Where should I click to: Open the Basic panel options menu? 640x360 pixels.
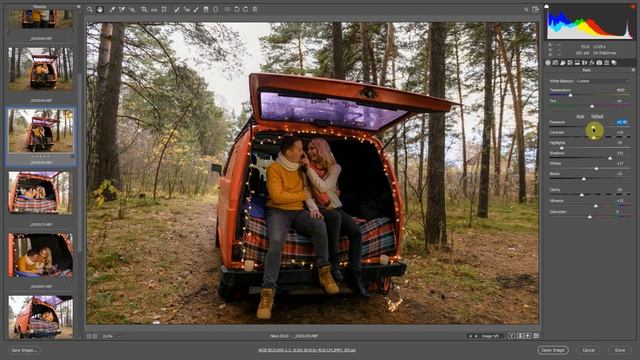click(x=633, y=70)
